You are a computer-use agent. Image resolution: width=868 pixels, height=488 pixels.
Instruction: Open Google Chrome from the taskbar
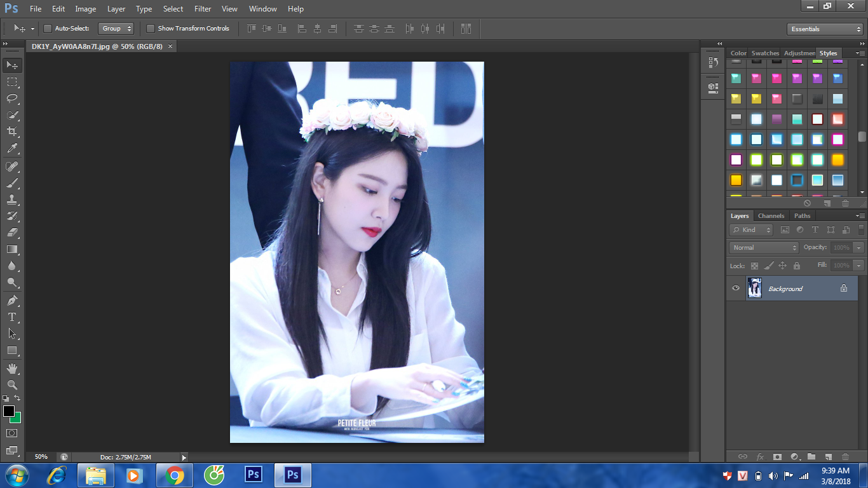pos(174,475)
